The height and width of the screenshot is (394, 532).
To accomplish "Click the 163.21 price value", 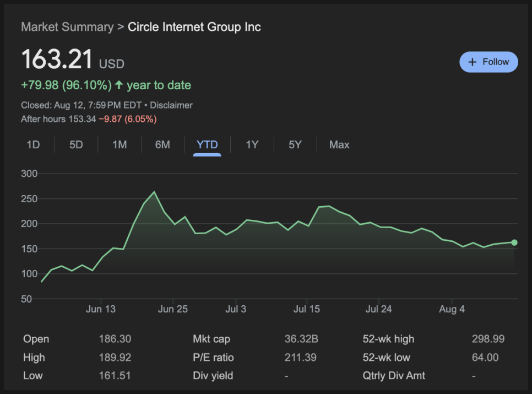I will click(57, 59).
